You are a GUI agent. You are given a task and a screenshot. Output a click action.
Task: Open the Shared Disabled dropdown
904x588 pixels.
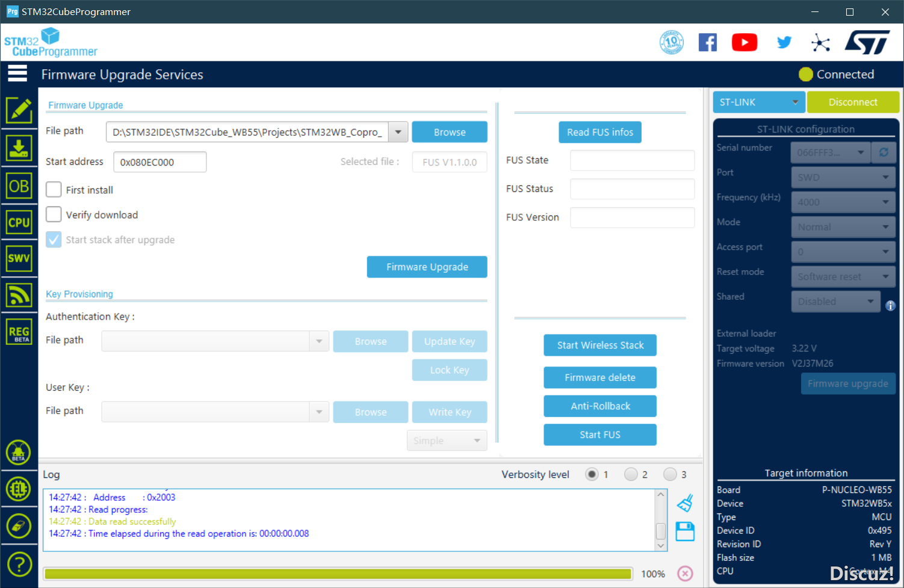836,302
